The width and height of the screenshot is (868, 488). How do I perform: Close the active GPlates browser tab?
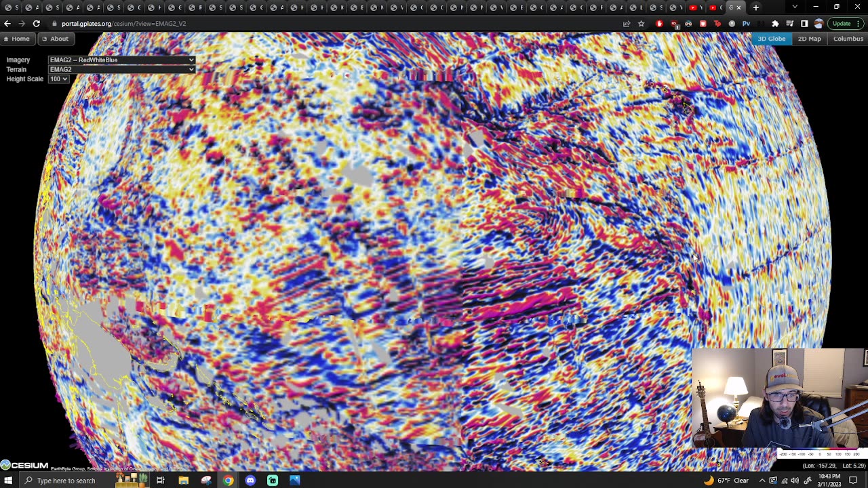pyautogui.click(x=738, y=7)
